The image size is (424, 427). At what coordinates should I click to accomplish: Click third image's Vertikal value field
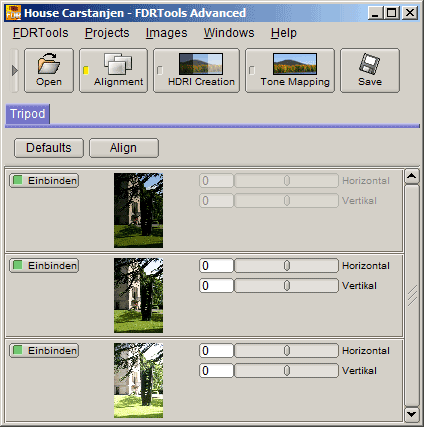tap(216, 371)
